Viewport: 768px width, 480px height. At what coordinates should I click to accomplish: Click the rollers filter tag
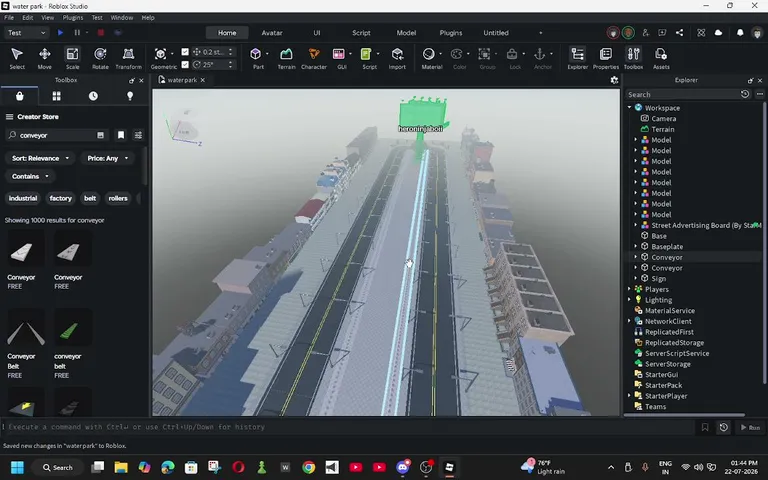click(118, 198)
